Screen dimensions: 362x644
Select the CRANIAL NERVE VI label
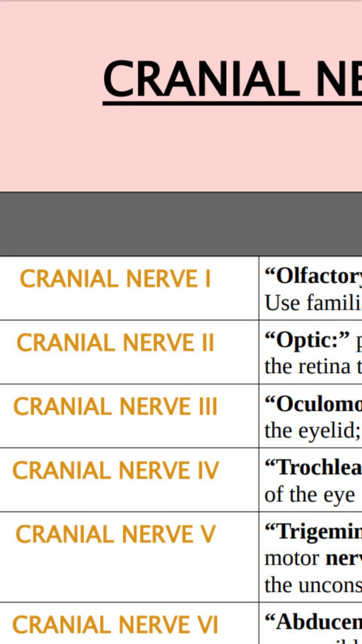coord(116,625)
